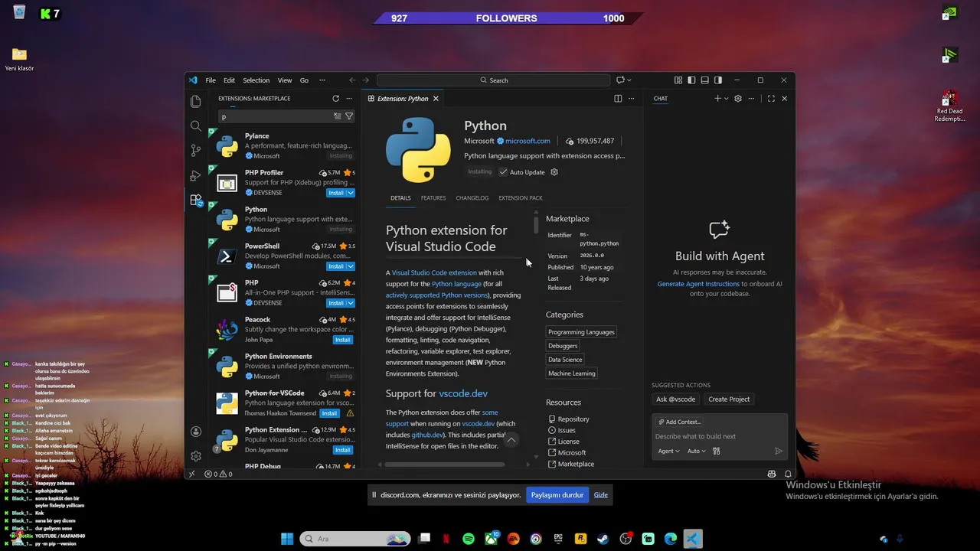
Task: Open PHP extension Install dropdown arrow
Action: pyautogui.click(x=351, y=303)
